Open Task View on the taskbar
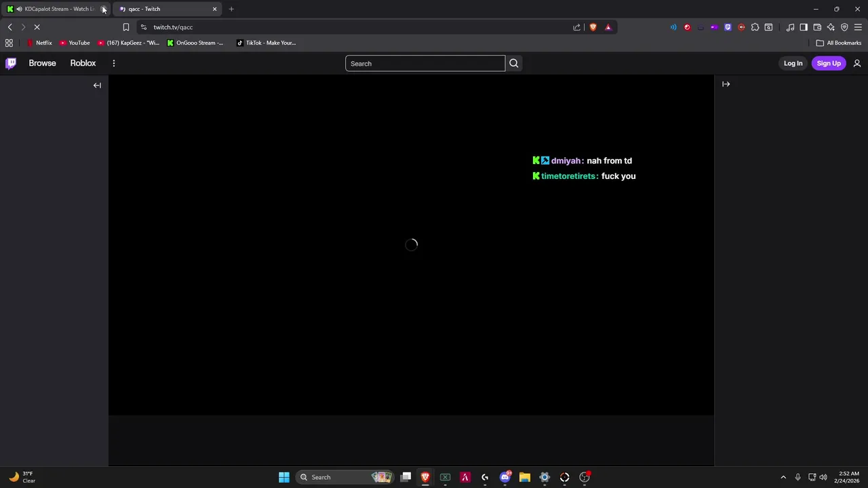This screenshot has width=868, height=488. click(x=406, y=477)
